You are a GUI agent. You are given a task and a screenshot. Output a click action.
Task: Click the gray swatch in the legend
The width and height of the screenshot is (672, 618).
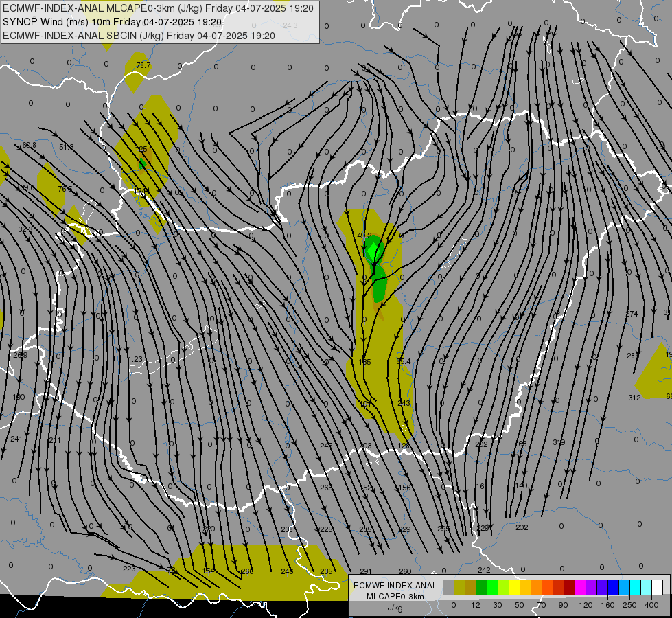click(449, 587)
